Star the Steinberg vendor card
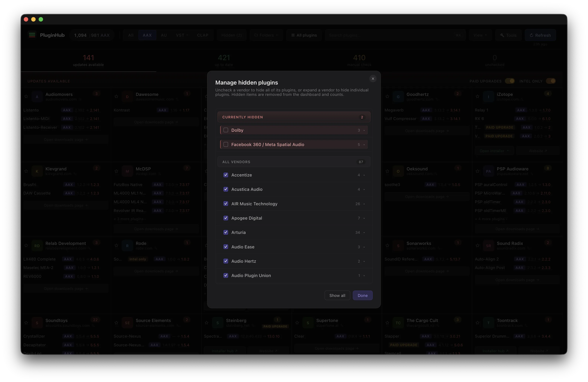 pos(207,323)
